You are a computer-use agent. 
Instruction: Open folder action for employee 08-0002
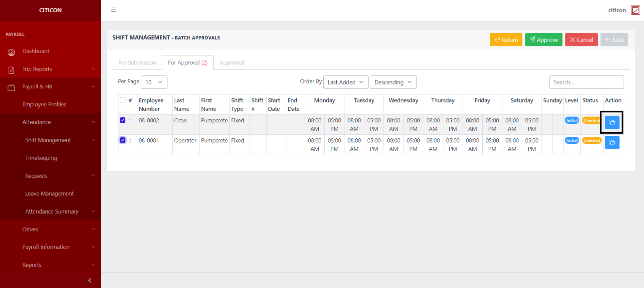[612, 122]
